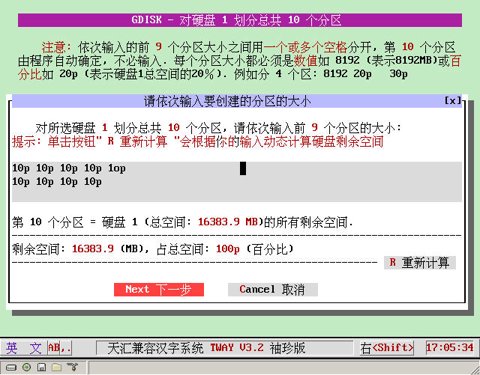
Task: Click the R 重新计算 recalculate button
Action: click(x=420, y=263)
